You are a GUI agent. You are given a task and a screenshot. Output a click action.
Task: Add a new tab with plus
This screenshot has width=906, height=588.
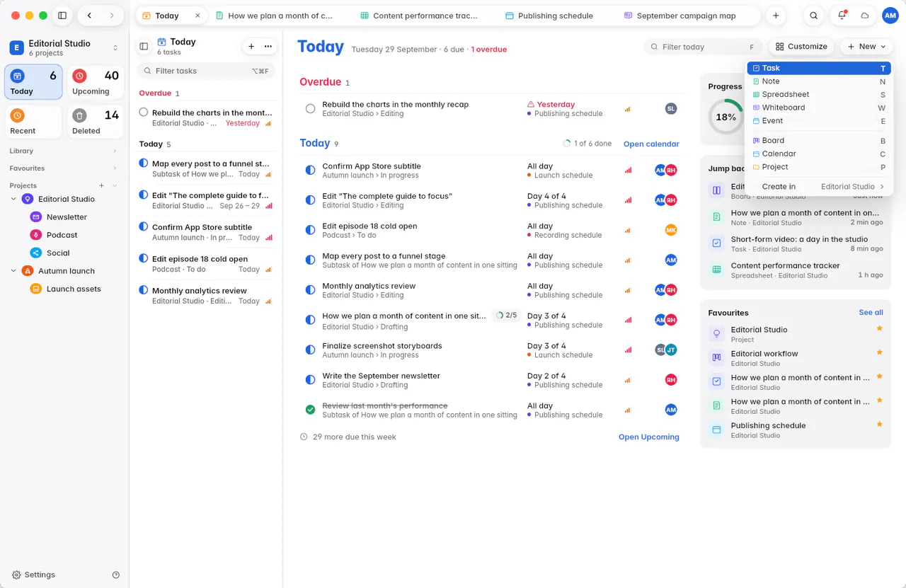click(776, 16)
